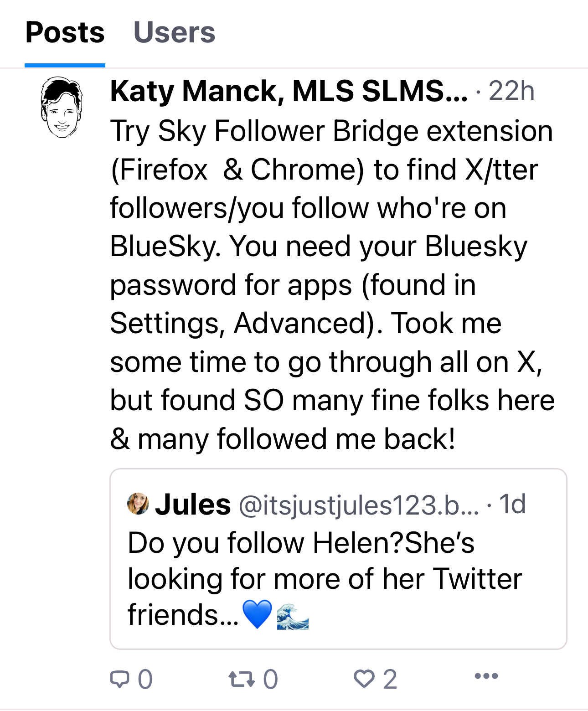Repost Katy Manck's post
The height and width of the screenshot is (711, 588).
pyautogui.click(x=241, y=679)
